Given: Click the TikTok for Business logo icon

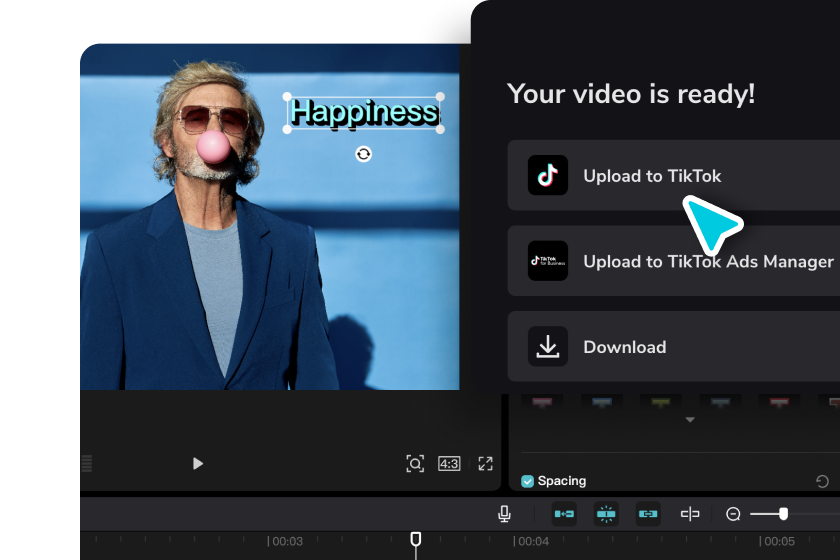Looking at the screenshot, I should tap(548, 261).
